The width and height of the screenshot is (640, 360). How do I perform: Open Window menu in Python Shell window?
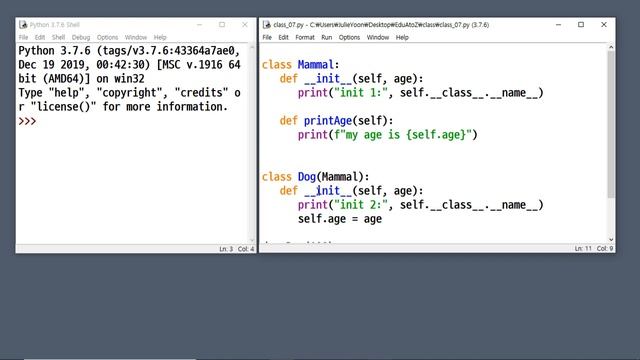[136, 37]
